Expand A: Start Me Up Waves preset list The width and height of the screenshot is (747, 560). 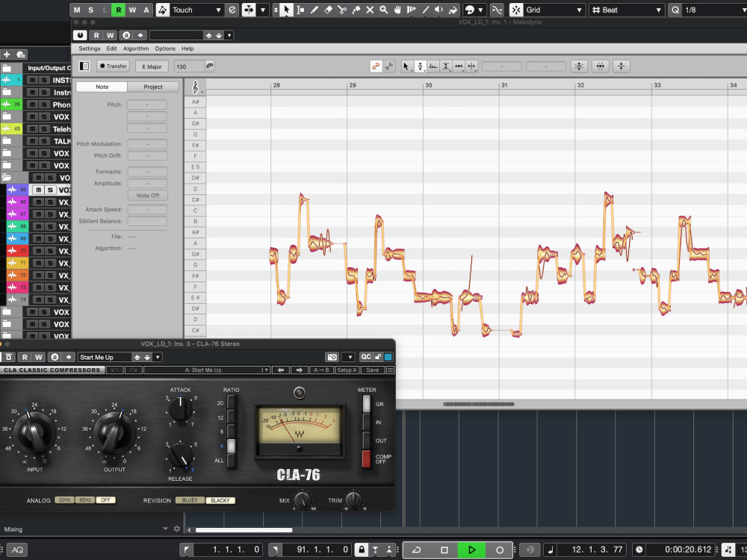point(266,370)
